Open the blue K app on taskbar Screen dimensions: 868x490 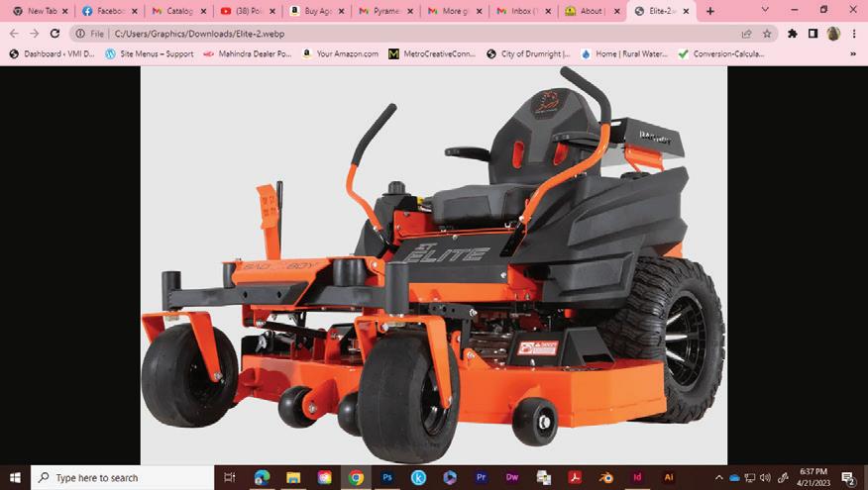tap(418, 477)
